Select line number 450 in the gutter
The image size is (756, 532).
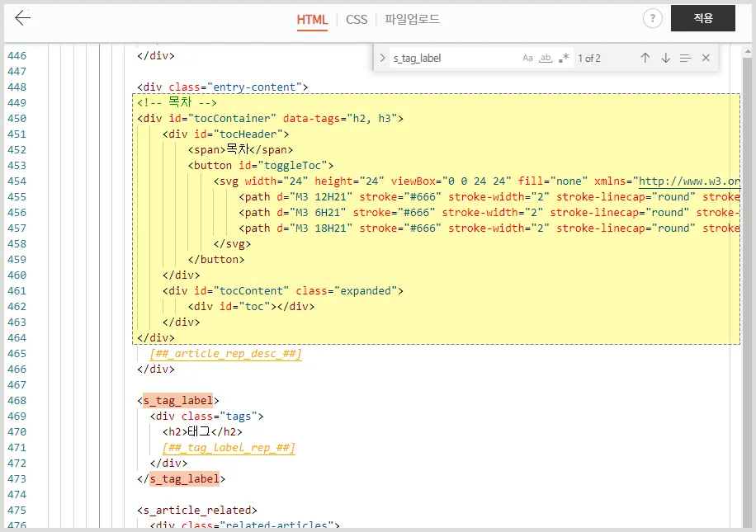(x=17, y=118)
